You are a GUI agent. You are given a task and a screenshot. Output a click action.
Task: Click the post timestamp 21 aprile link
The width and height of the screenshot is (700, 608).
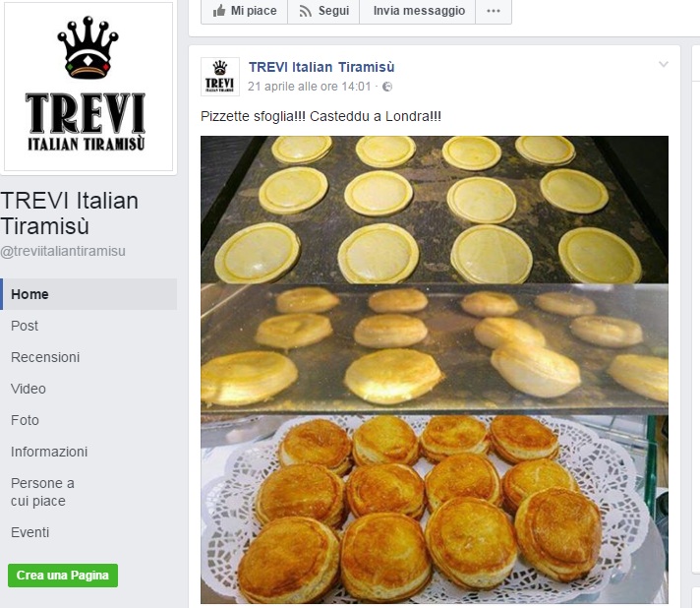[310, 87]
